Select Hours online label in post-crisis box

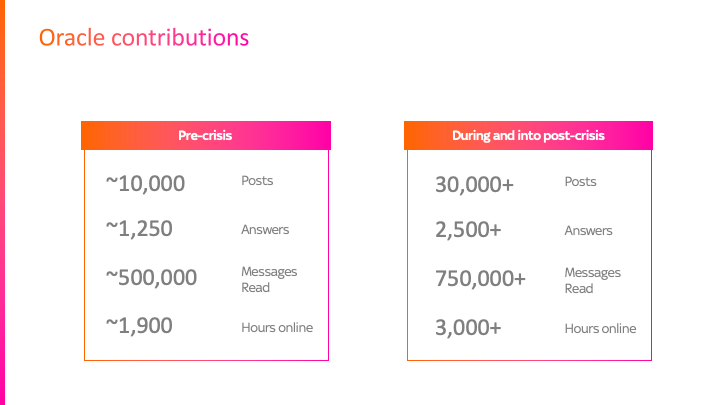[x=600, y=328]
